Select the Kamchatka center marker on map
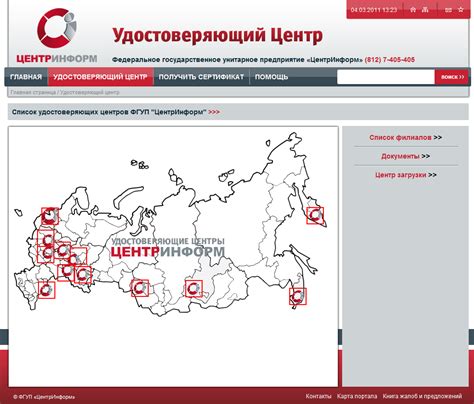The image size is (474, 404). [x=315, y=215]
